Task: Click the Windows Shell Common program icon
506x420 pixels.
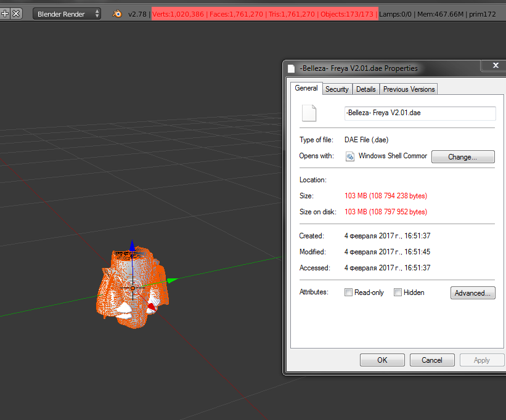Action: [x=350, y=156]
